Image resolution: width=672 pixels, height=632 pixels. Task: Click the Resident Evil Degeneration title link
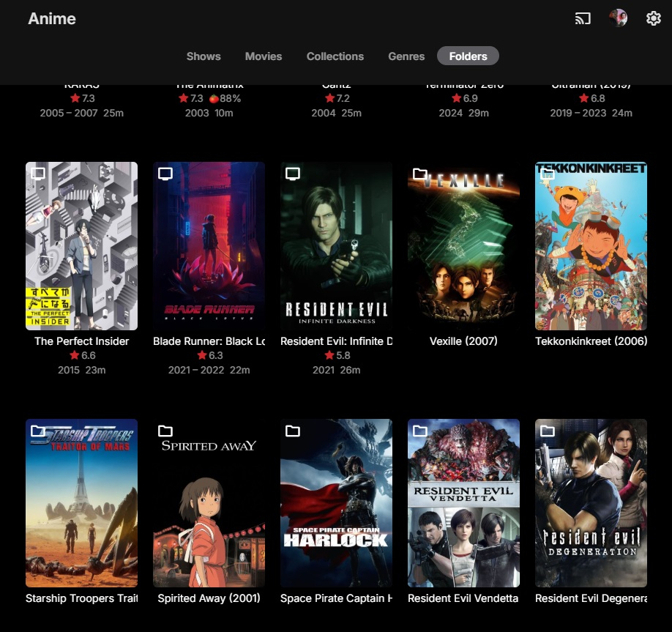(591, 598)
